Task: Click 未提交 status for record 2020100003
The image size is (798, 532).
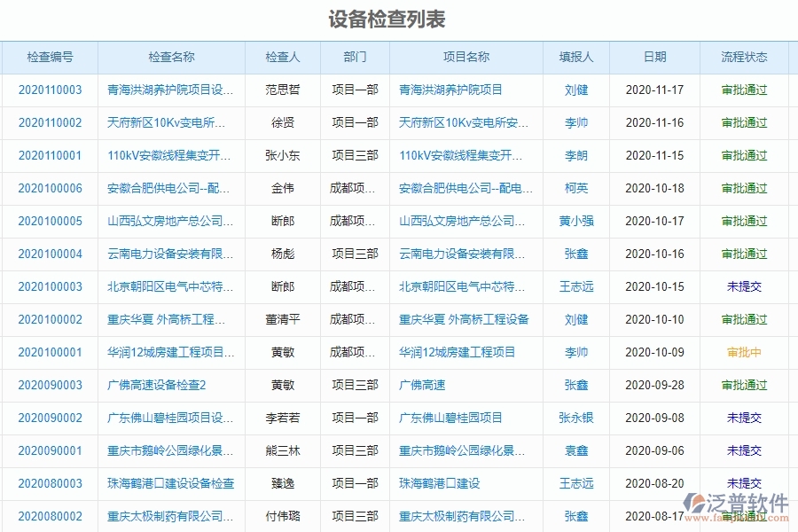Action: (746, 286)
